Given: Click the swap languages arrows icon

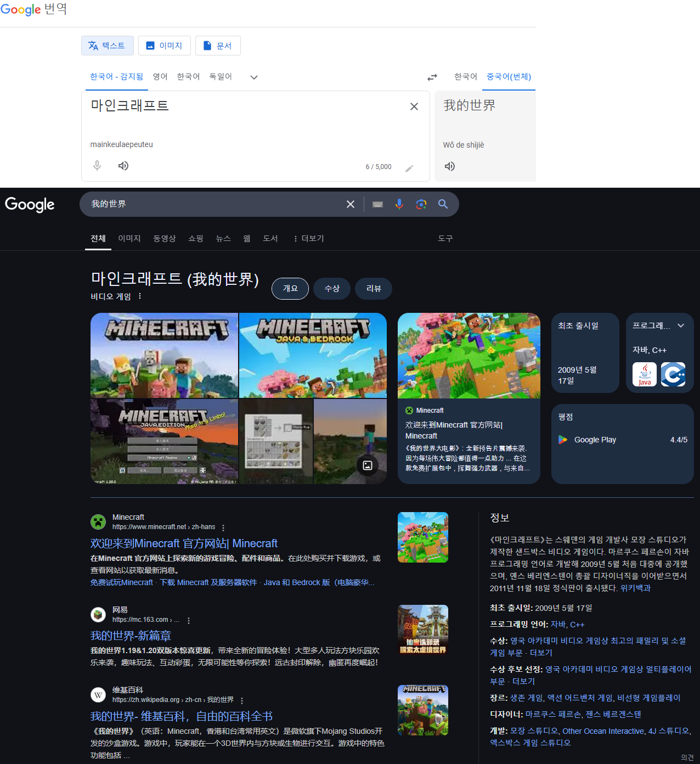Looking at the screenshot, I should 432,77.
